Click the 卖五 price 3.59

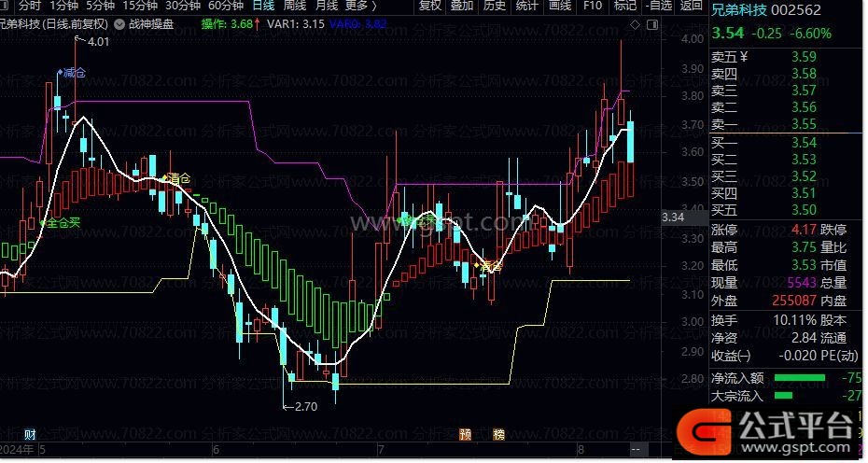click(804, 57)
